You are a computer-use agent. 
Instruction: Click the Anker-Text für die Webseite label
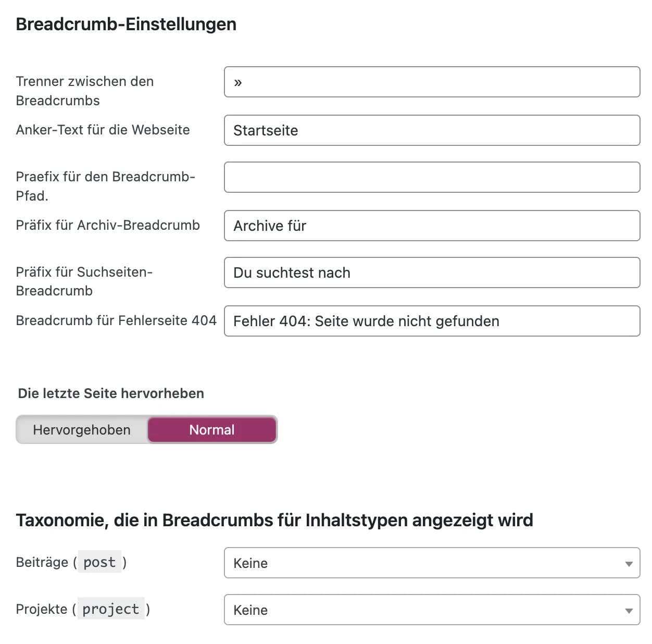coord(102,130)
